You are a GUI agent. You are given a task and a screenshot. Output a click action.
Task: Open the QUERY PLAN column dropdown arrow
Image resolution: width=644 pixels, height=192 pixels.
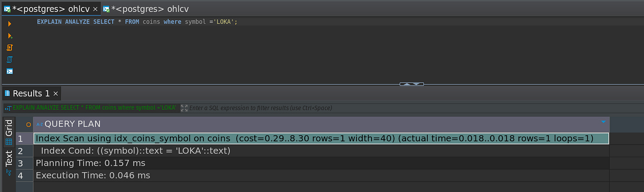603,122
